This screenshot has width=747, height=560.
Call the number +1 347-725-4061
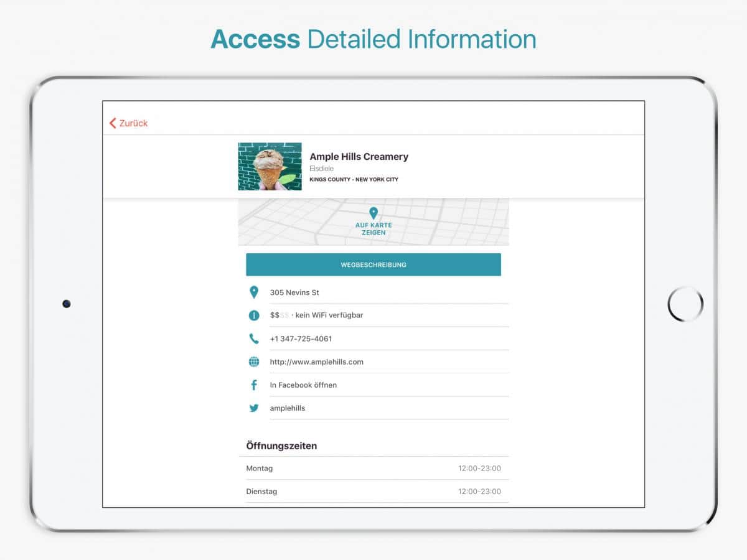pos(301,339)
